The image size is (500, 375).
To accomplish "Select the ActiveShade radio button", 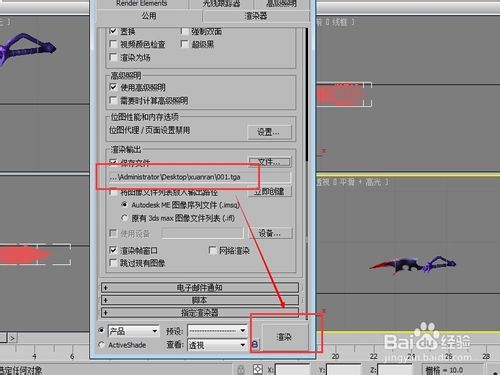I will pos(102,345).
